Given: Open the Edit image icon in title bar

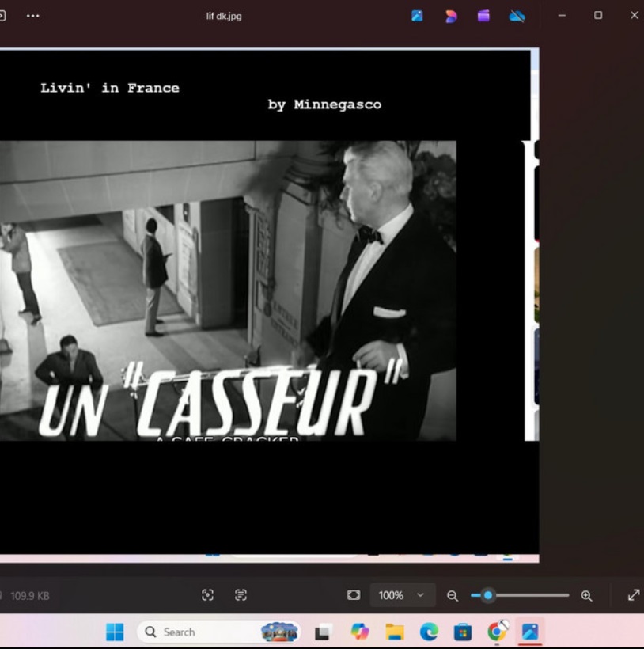Looking at the screenshot, I should click(418, 16).
